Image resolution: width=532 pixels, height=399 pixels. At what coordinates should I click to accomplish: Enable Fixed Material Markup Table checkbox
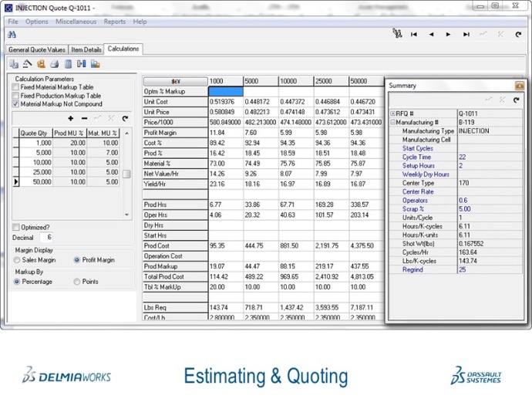tap(15, 87)
